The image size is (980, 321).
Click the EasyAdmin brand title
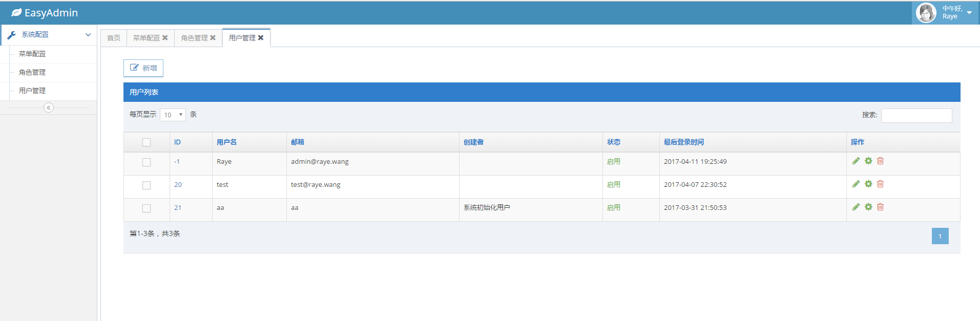(51, 13)
